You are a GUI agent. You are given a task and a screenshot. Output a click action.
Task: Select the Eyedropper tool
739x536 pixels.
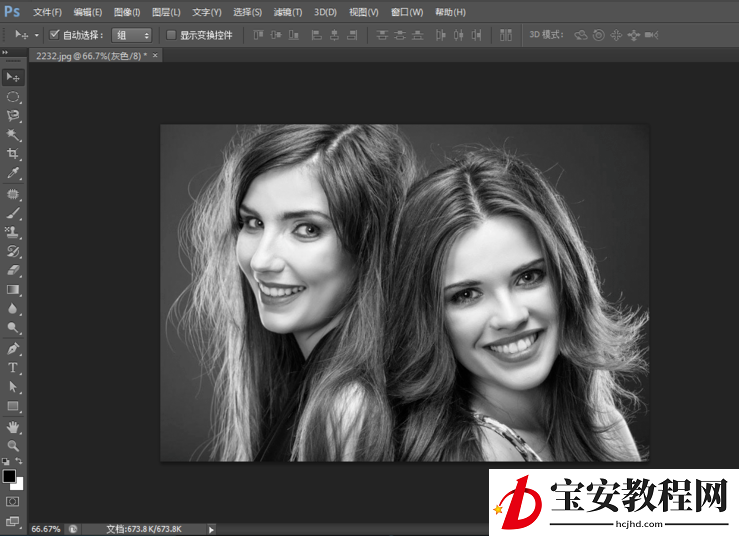point(13,173)
